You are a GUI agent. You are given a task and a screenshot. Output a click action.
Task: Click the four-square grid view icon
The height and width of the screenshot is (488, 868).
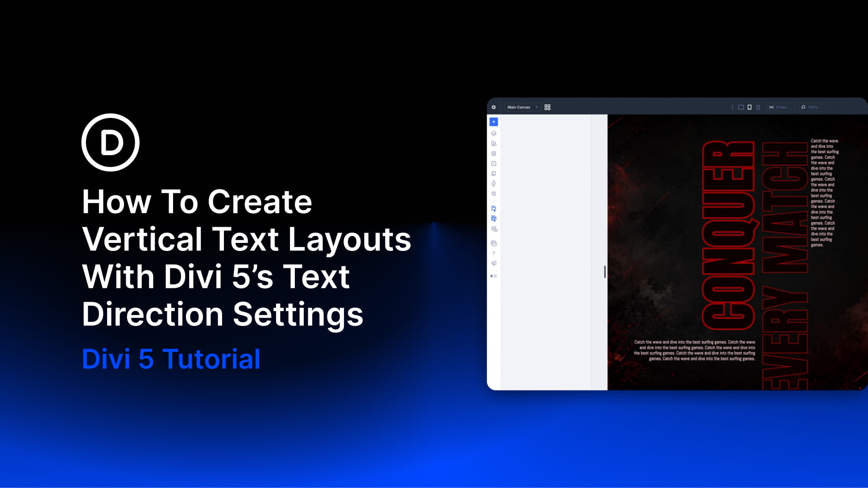547,107
